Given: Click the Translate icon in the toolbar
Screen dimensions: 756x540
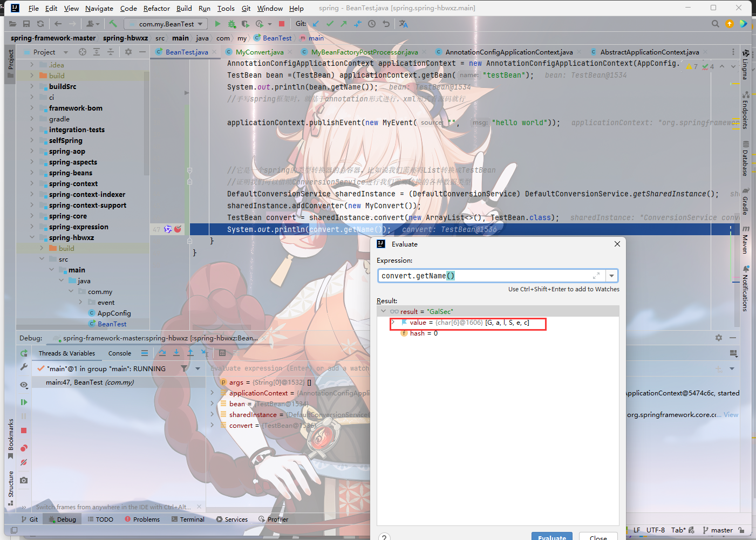Looking at the screenshot, I should (404, 24).
